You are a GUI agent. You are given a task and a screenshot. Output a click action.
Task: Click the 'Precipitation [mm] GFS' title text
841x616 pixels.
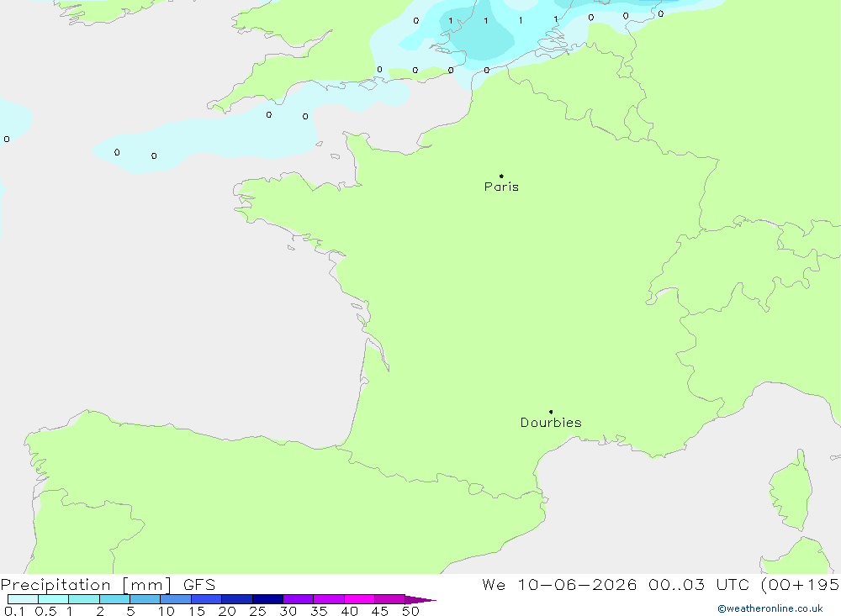point(108,584)
